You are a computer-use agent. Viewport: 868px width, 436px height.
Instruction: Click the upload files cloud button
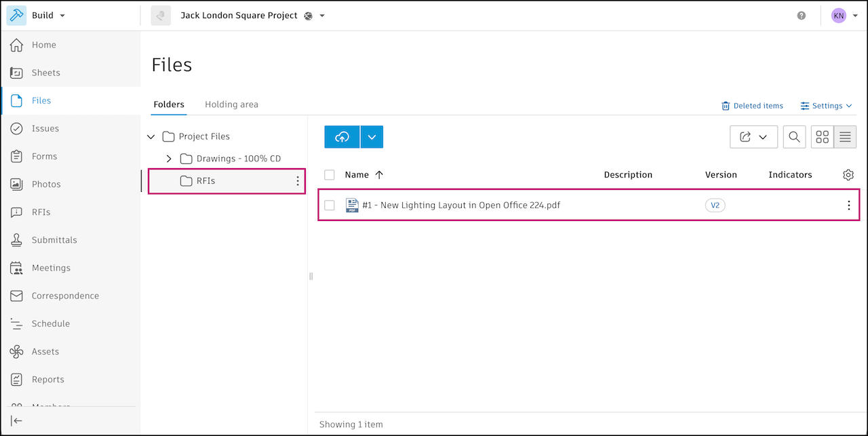(342, 137)
